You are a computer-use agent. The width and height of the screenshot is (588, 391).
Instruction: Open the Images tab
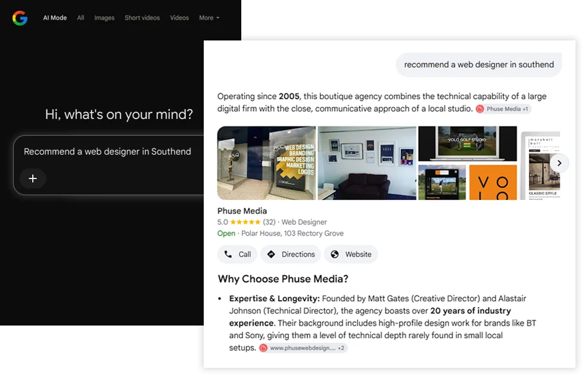click(104, 18)
